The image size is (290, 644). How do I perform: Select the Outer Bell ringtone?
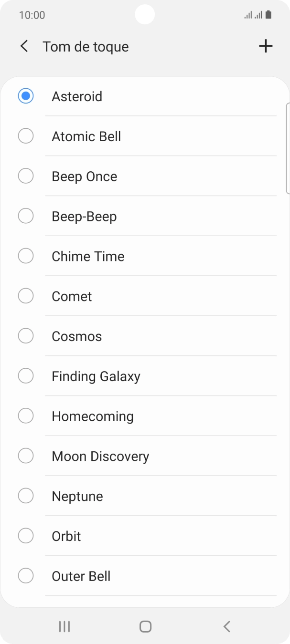(x=81, y=576)
